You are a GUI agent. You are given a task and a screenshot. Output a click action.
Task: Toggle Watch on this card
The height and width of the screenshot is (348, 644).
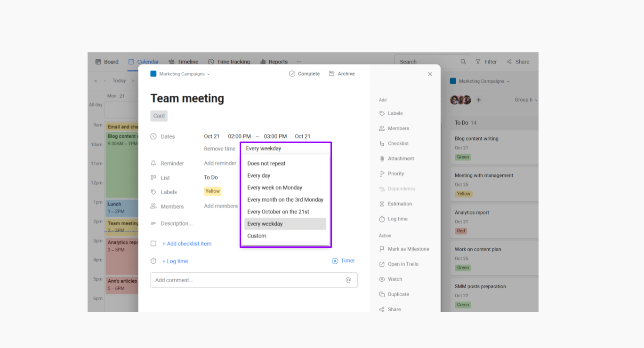pos(394,279)
